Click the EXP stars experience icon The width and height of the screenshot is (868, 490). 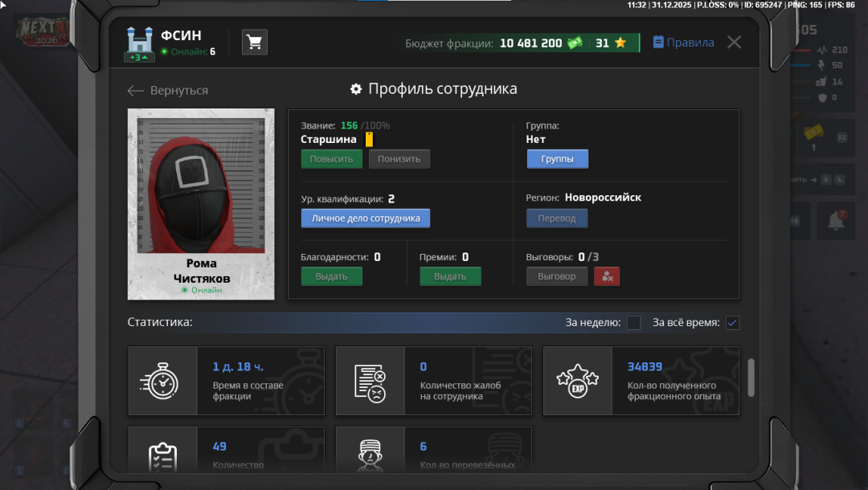pyautogui.click(x=577, y=381)
